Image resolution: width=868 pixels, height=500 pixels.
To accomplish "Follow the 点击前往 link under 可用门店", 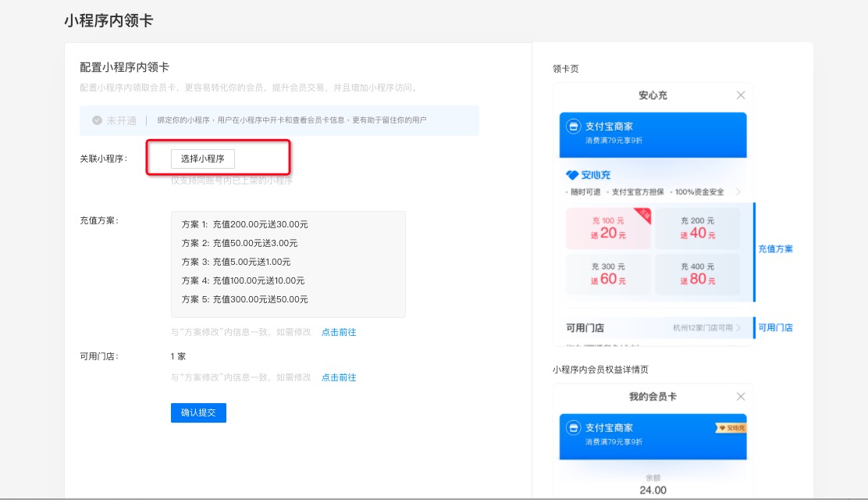I will pos(339,377).
